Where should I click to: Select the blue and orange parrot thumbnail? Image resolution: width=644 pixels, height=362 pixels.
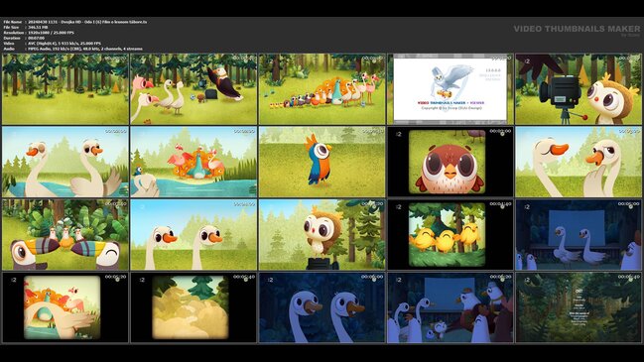click(x=322, y=162)
